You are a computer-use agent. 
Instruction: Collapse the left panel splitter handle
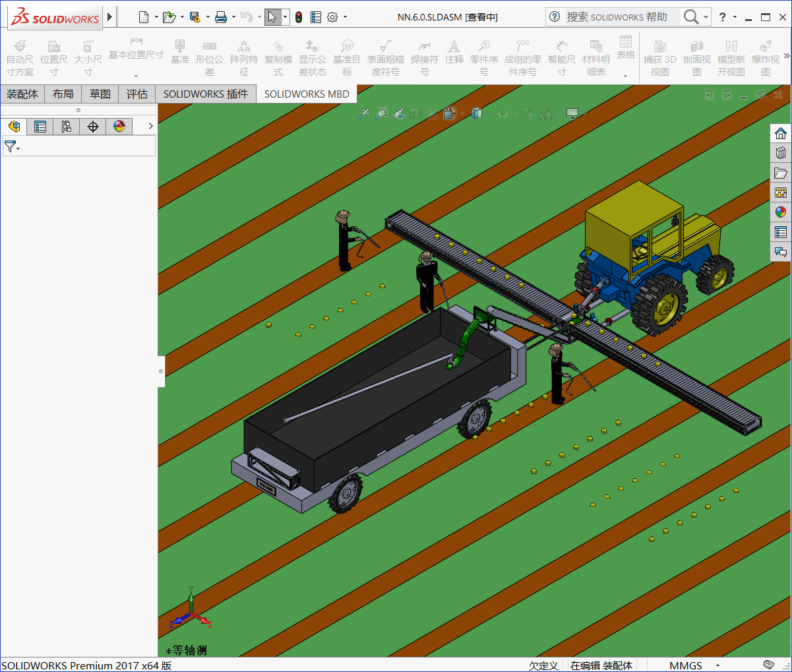click(161, 371)
